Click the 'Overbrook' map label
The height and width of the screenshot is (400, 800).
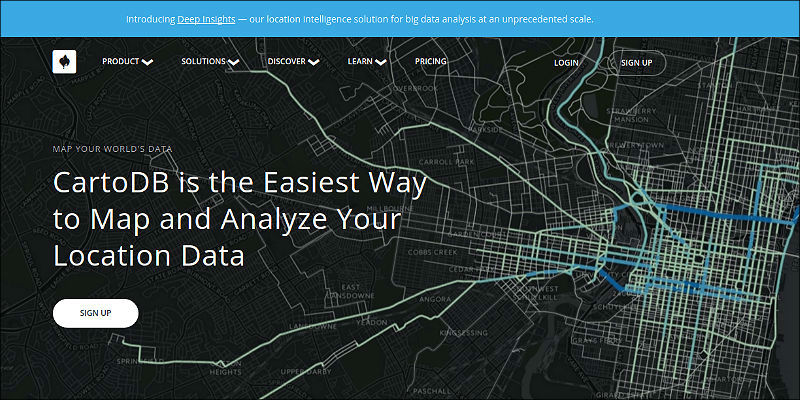click(415, 88)
